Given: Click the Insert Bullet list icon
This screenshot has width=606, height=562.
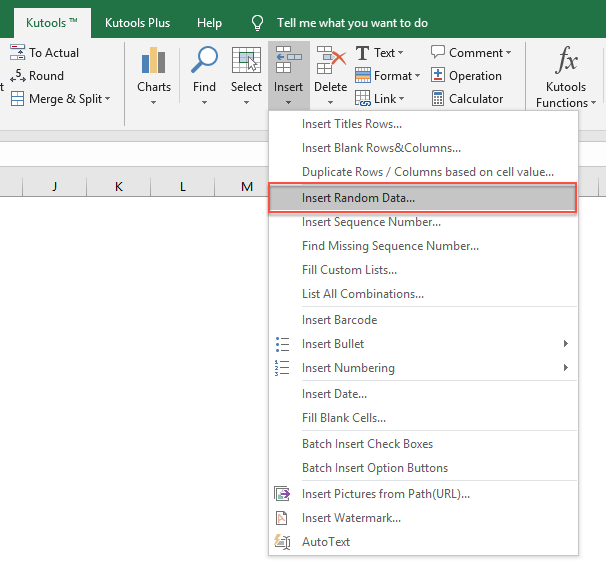Looking at the screenshot, I should (x=282, y=344).
